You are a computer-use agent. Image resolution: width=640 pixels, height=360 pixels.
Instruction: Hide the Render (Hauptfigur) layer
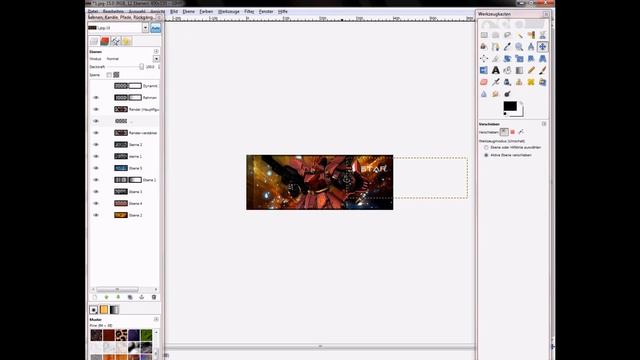tap(96, 109)
